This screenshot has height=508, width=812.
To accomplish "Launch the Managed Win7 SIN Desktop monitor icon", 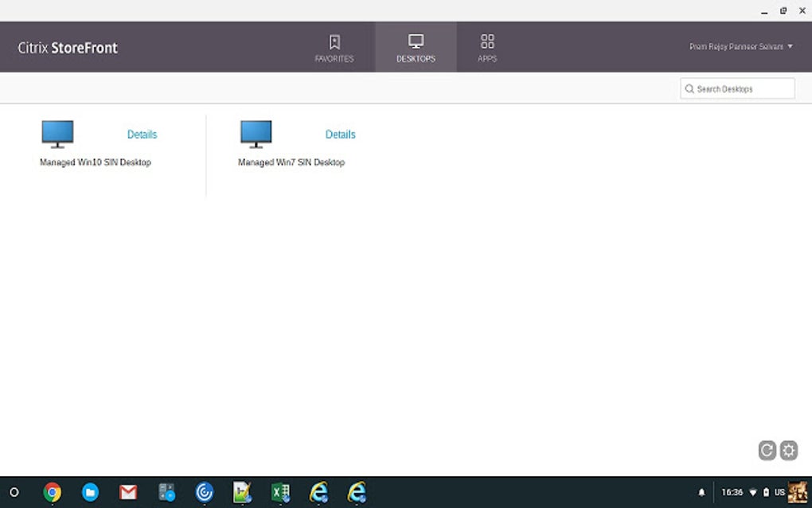I will coord(256,134).
